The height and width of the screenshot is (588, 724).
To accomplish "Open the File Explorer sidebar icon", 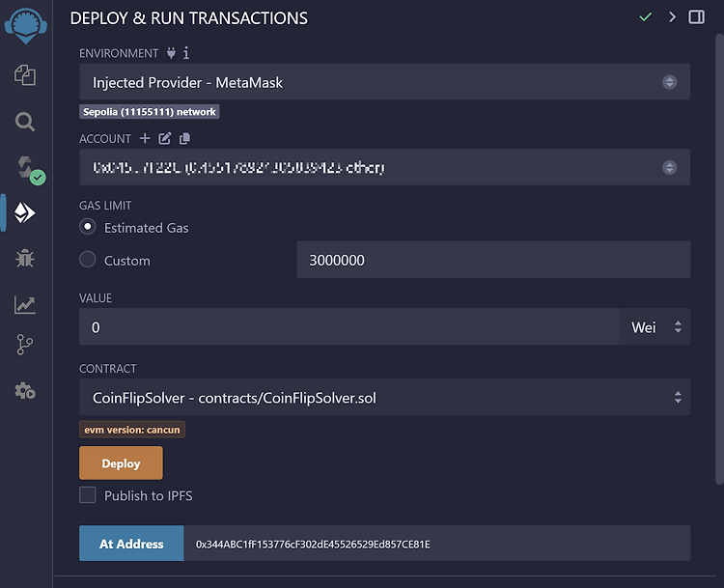I will click(x=25, y=75).
